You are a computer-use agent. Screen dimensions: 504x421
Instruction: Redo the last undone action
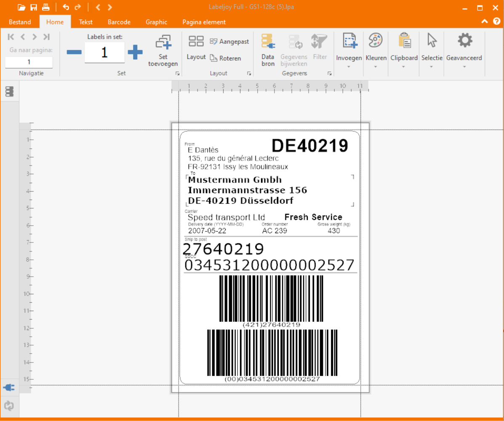[78, 7]
